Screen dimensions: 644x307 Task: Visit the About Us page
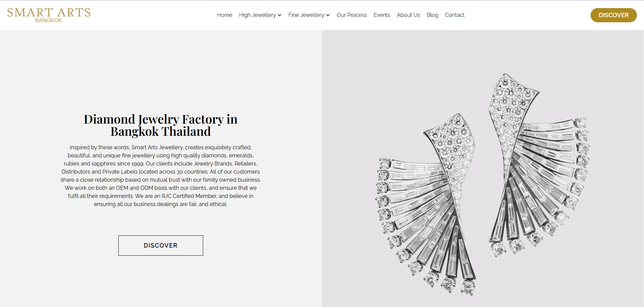[x=408, y=15]
